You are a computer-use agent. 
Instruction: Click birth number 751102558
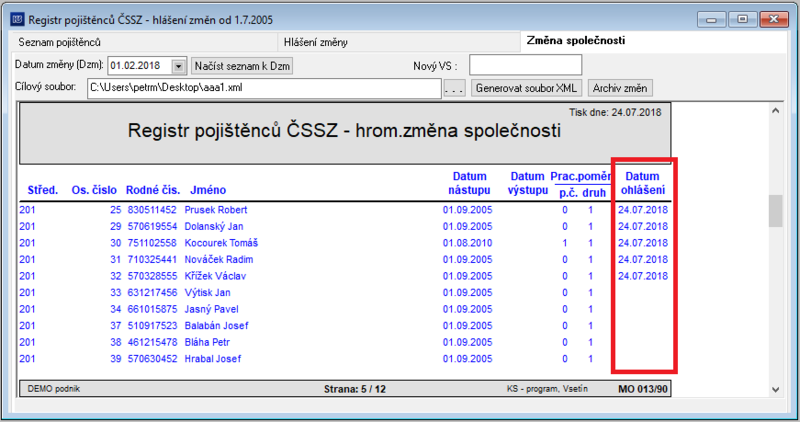pos(152,243)
